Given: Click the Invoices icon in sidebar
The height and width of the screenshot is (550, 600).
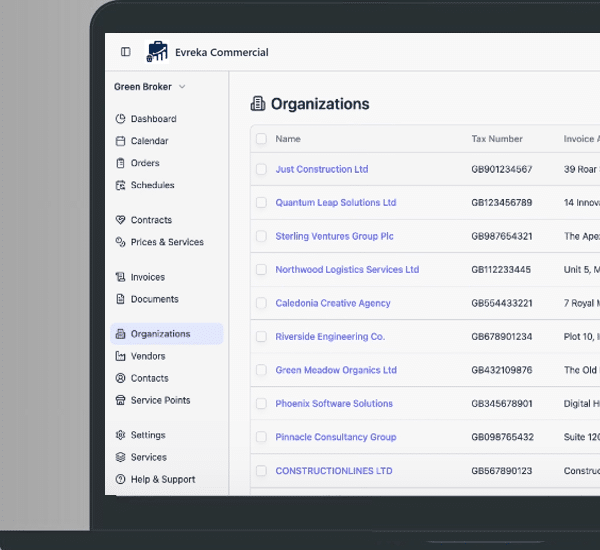Looking at the screenshot, I should point(120,277).
